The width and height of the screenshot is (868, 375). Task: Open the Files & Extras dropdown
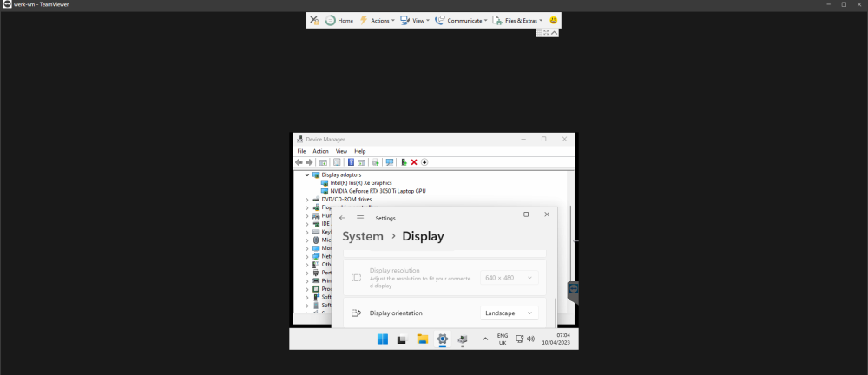(x=517, y=21)
